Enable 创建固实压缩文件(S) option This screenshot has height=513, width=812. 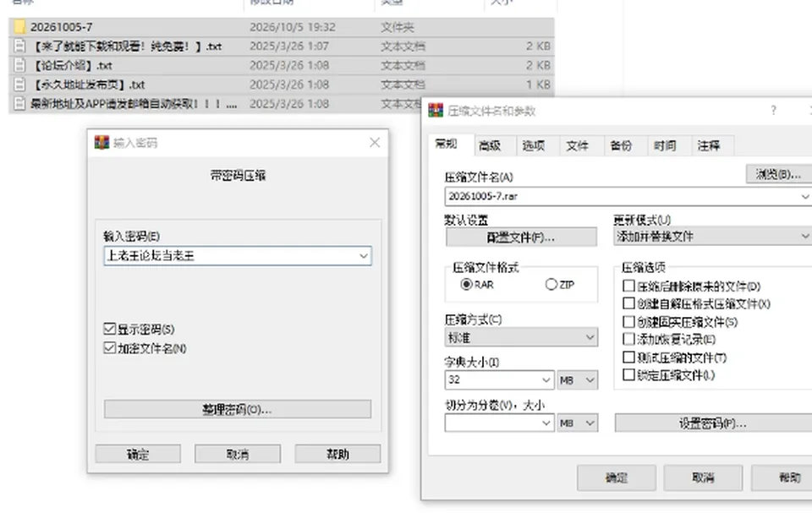click(x=628, y=321)
